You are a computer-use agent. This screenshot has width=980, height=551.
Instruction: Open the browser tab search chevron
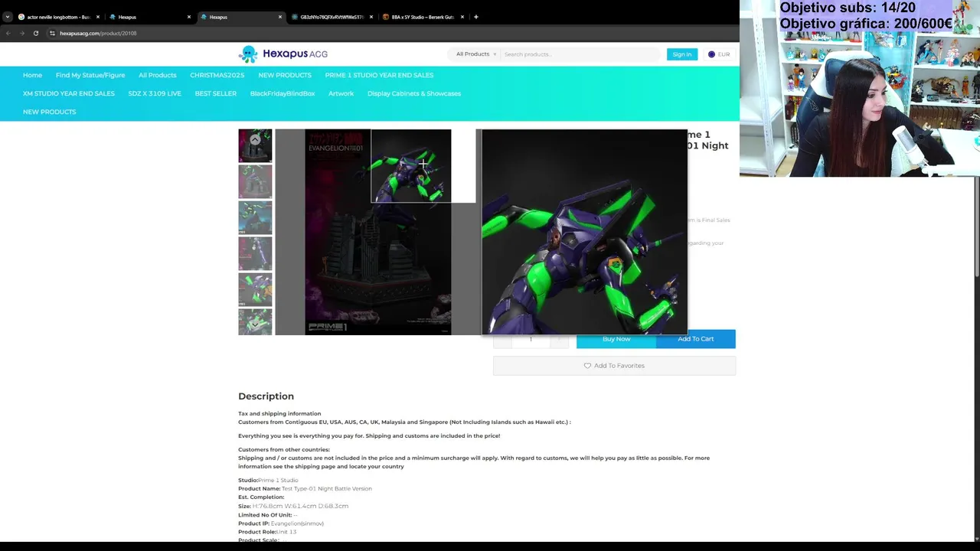(x=8, y=17)
